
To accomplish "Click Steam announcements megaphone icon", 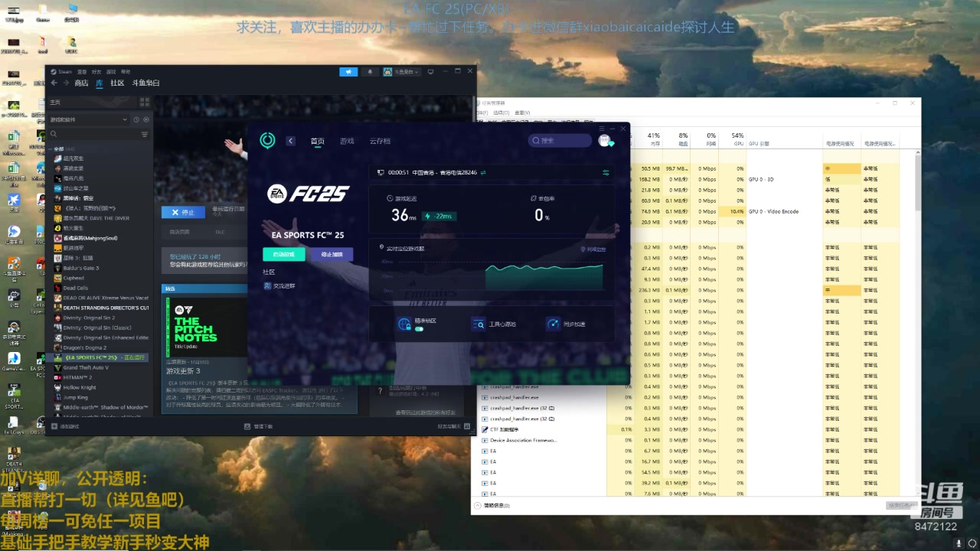I will click(348, 72).
